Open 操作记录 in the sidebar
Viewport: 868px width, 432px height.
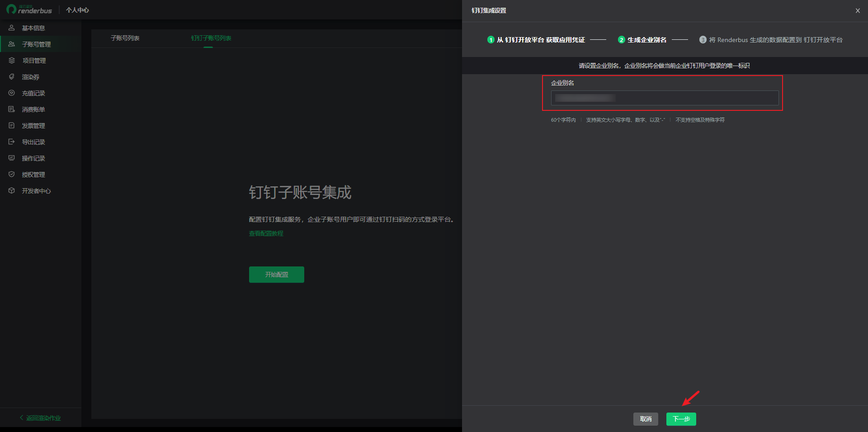click(41, 158)
